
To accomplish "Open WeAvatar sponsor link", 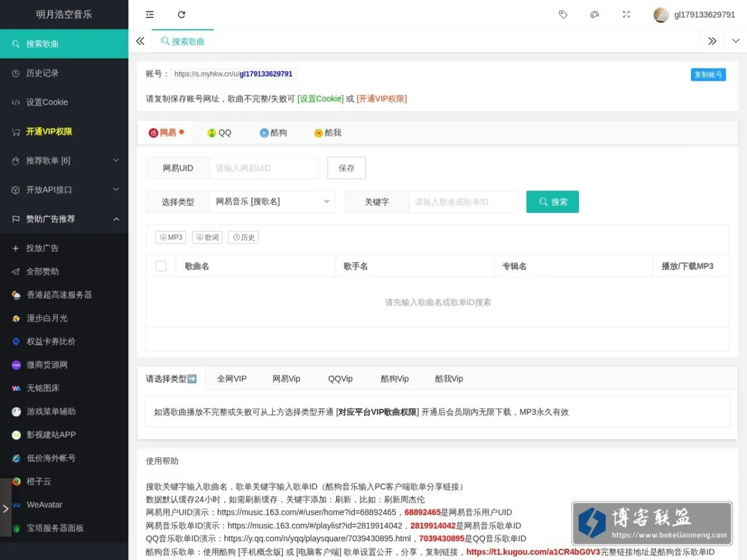I will [x=64, y=505].
